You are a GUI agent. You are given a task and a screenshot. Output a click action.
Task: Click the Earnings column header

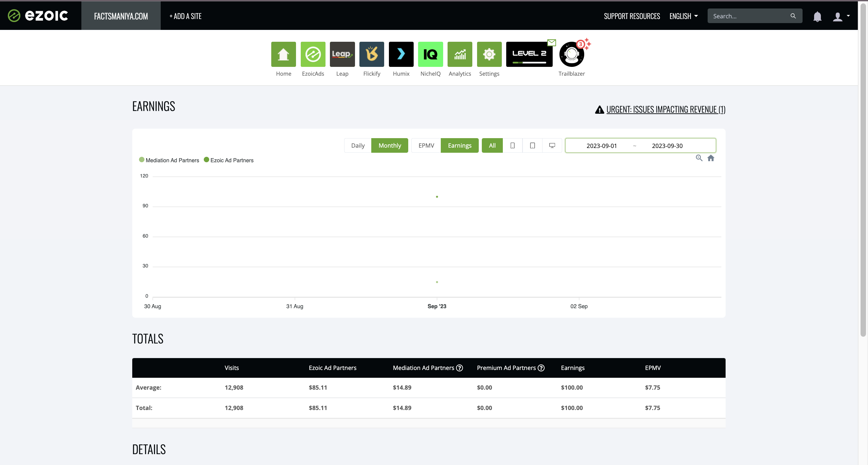coord(573,368)
